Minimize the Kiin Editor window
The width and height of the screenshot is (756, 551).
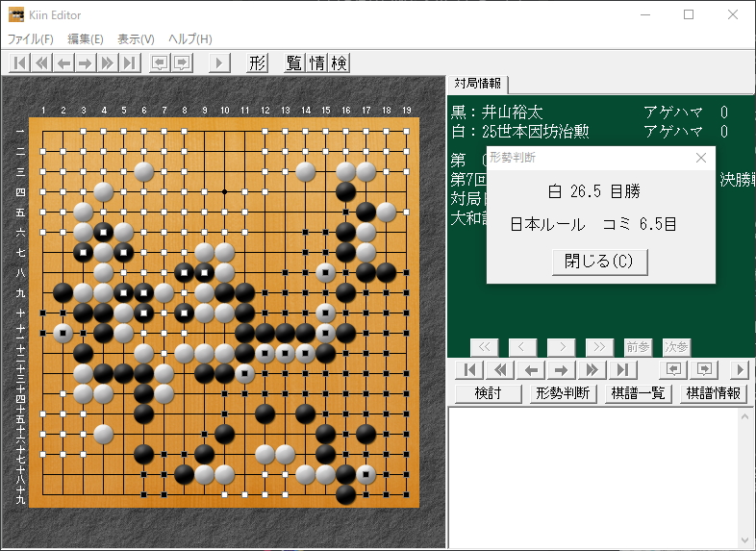click(645, 15)
